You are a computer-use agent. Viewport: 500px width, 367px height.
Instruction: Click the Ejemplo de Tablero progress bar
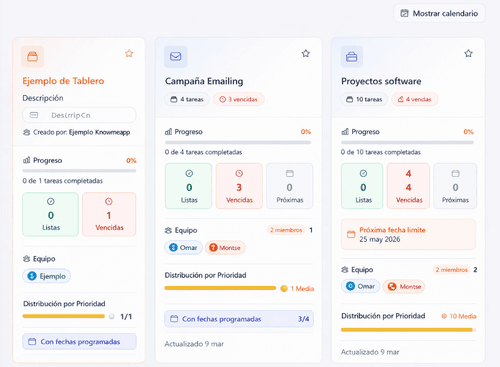79,171
